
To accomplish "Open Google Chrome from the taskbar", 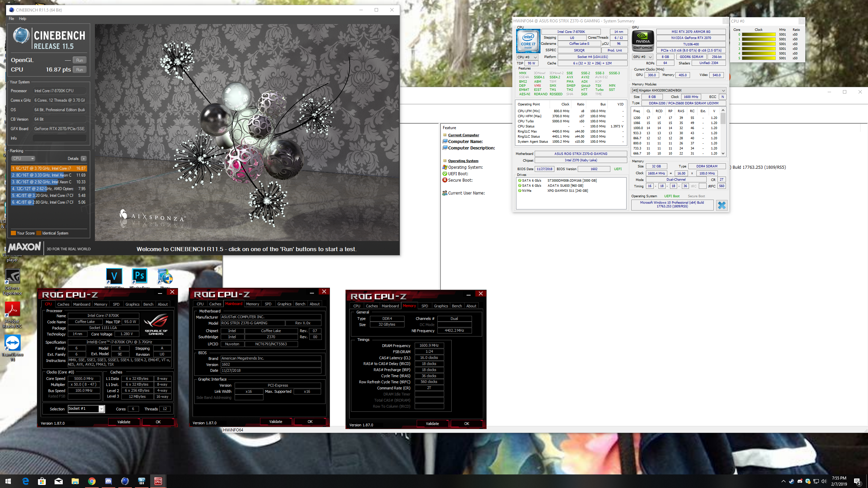I will pyautogui.click(x=92, y=481).
